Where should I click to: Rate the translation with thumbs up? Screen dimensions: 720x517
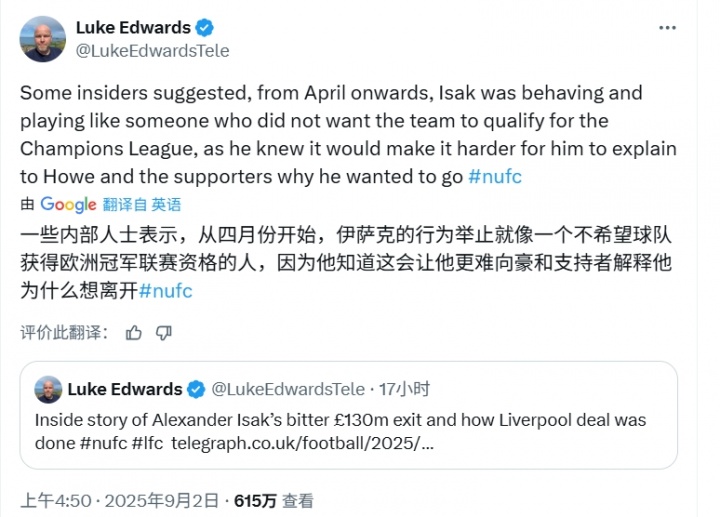(134, 333)
